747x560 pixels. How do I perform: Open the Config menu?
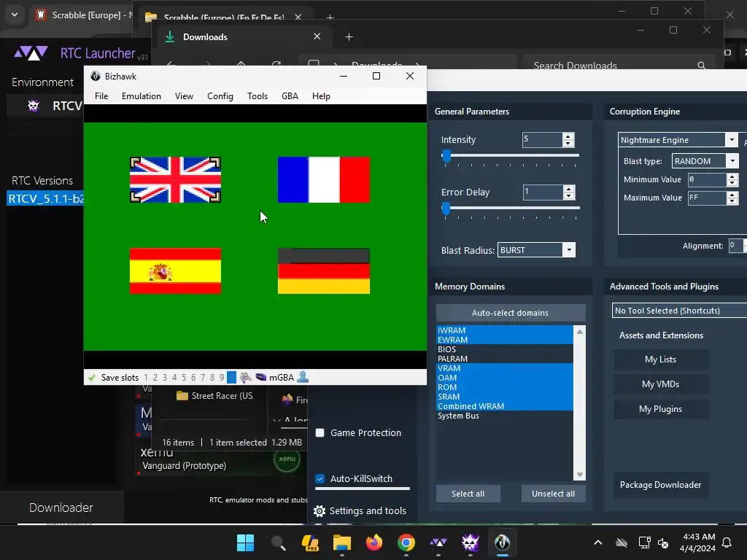[220, 96]
